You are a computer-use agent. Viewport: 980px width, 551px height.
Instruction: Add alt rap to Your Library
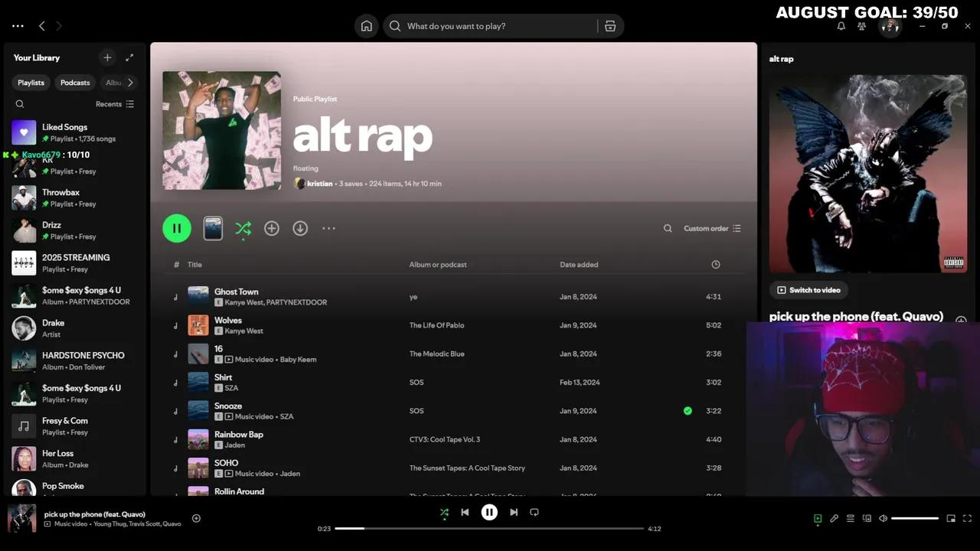272,228
